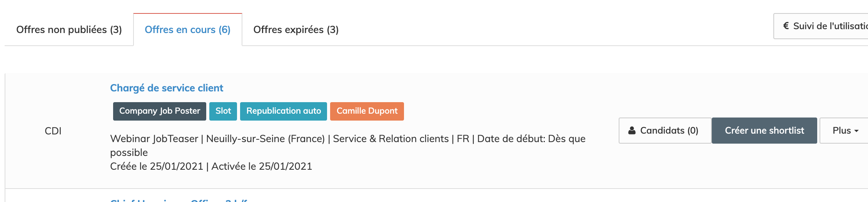Open the Candidats (0) list
The width and height of the screenshot is (868, 202).
click(x=665, y=131)
